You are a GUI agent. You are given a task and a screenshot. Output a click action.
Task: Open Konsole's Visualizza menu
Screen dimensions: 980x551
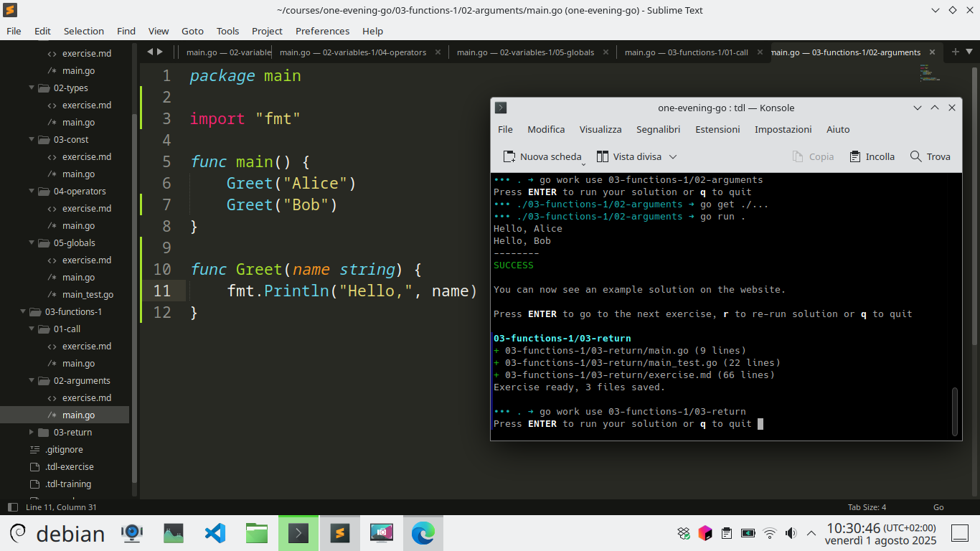pyautogui.click(x=600, y=129)
